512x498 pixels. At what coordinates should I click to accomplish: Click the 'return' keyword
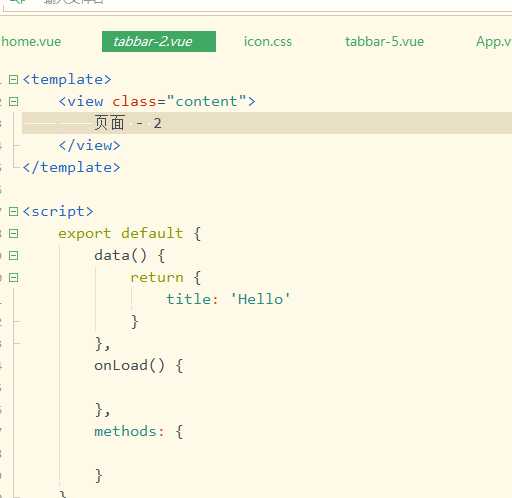157,278
